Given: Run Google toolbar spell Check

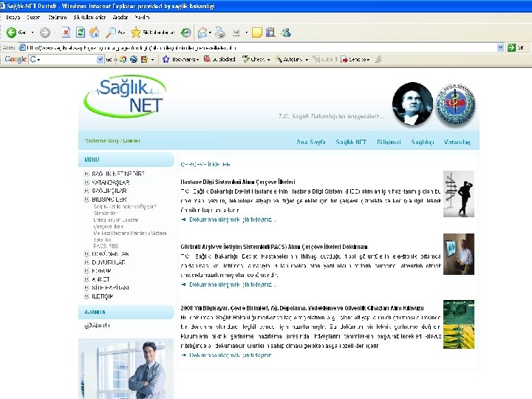Looking at the screenshot, I should [256, 59].
